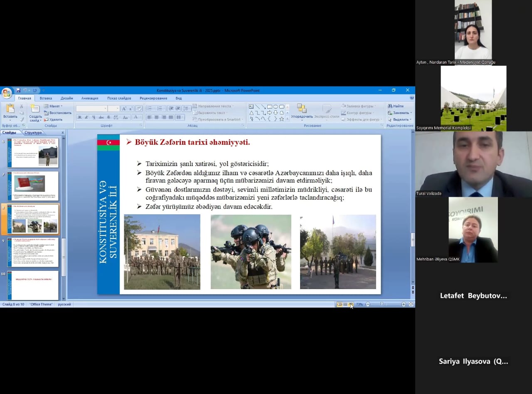Viewport: 532px width, 394px height.
Task: Open the Вставка (Insert) ribbon tab
Action: coord(46,98)
